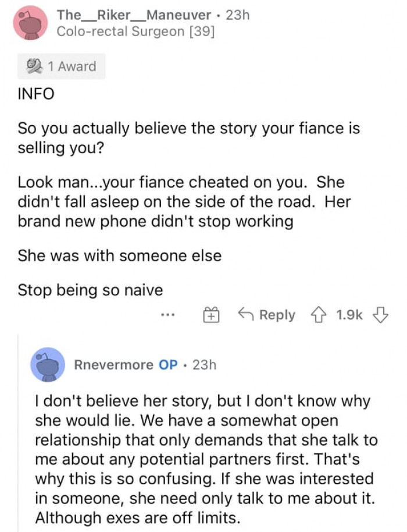The image size is (407, 532).
Task: Open the 23h timestamp on the top comment
Action: click(x=235, y=16)
